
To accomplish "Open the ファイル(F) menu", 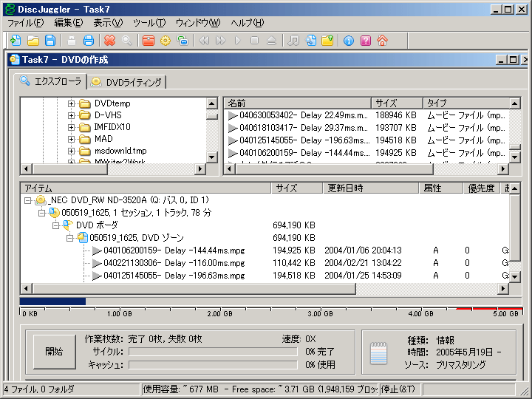I will [25, 23].
